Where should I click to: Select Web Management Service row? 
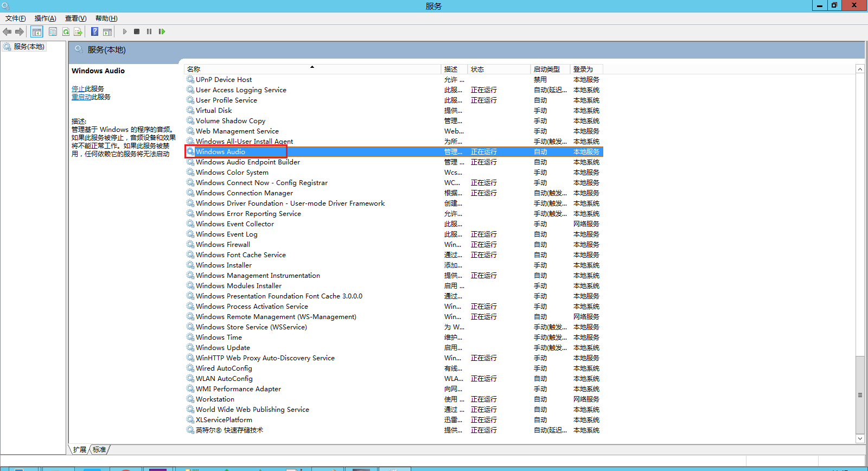click(394, 131)
